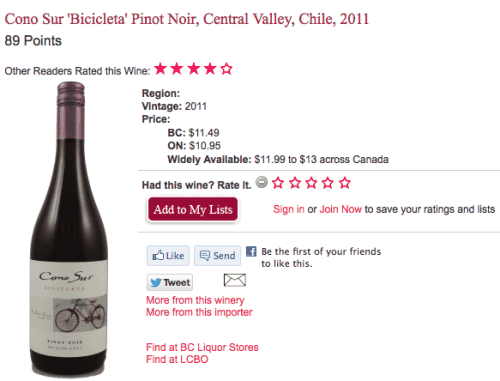This screenshot has height=381, width=500.
Task: Rate this wine two stars
Action: 295,183
